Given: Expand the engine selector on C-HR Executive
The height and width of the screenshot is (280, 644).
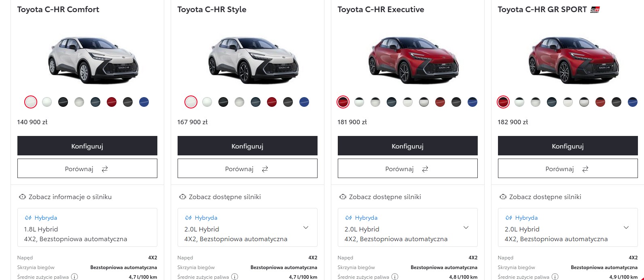Looking at the screenshot, I should [x=466, y=227].
